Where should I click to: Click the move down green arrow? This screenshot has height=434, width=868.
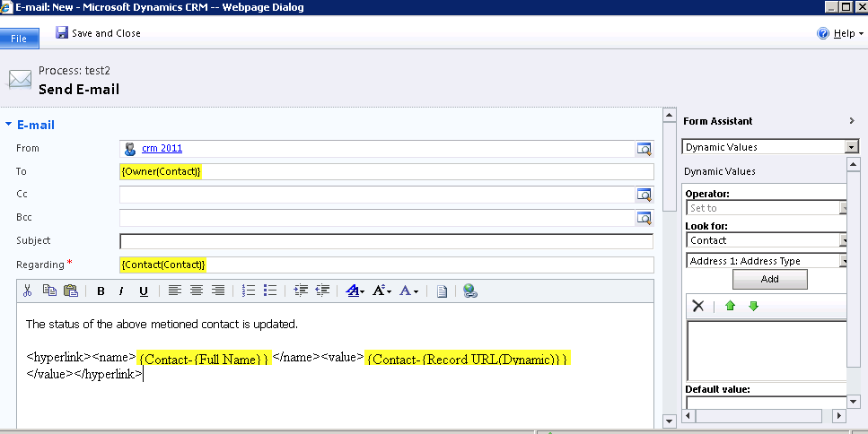coord(753,306)
